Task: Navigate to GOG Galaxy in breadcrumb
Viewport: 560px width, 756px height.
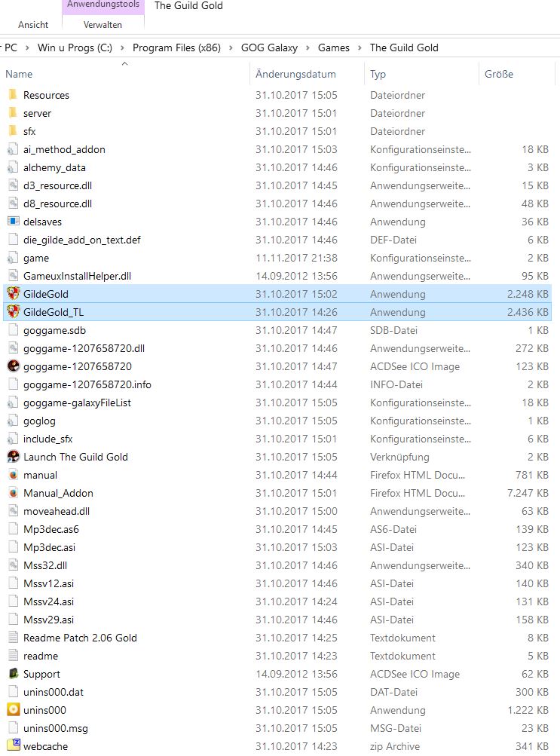Action: click(x=269, y=47)
